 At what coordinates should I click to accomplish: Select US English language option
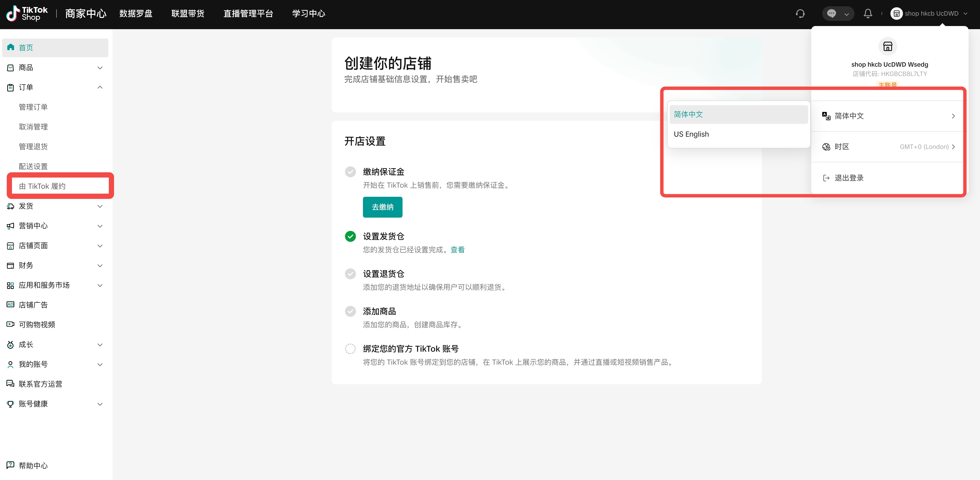point(691,134)
